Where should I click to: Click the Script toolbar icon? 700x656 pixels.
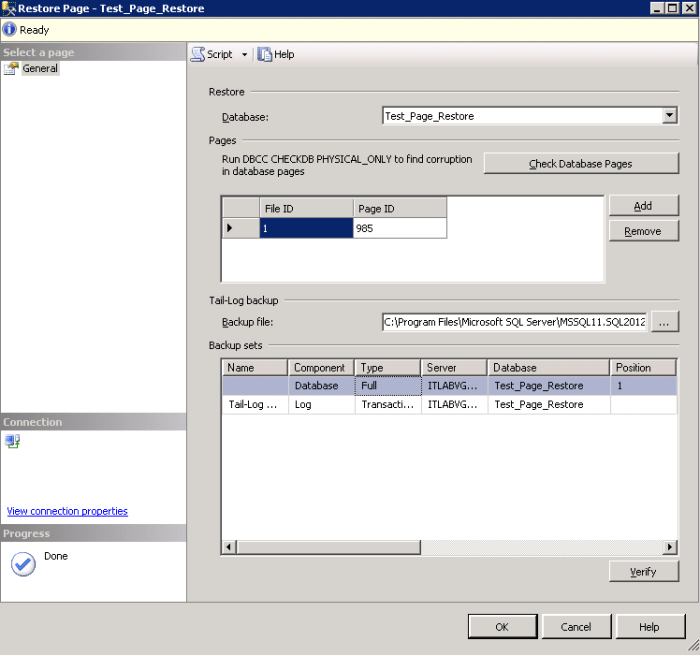tap(199, 54)
